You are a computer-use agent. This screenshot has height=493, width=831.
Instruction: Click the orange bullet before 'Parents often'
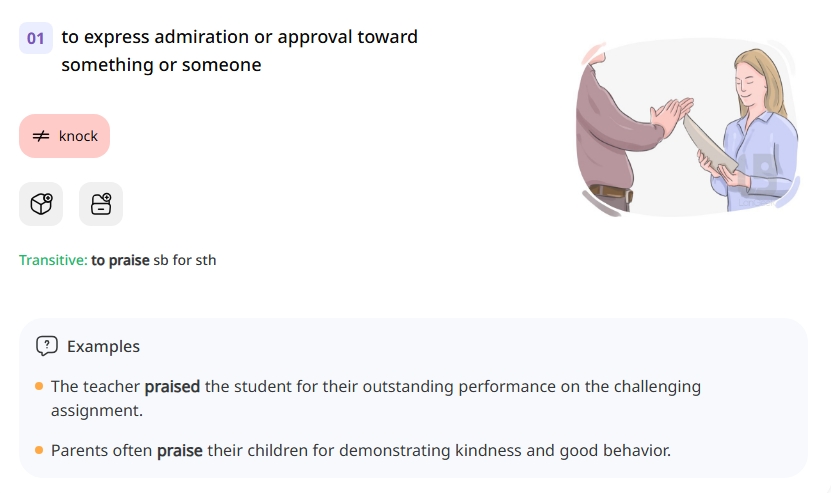(39, 450)
